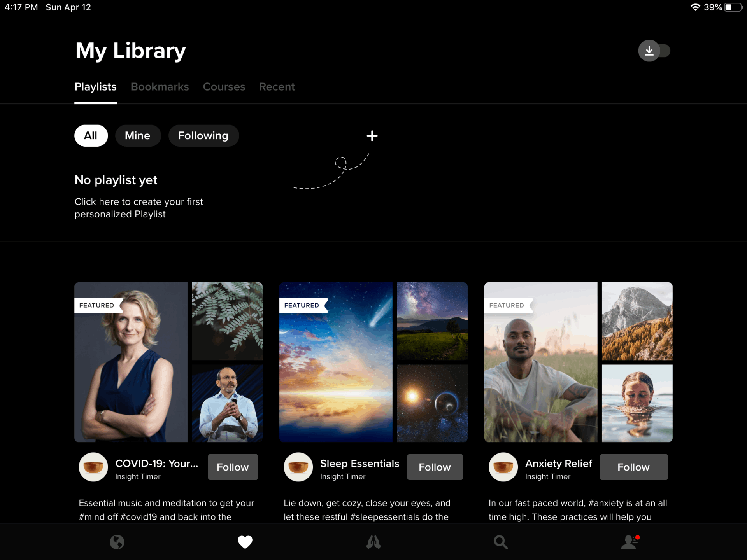Toggle the Following filter button

(203, 136)
